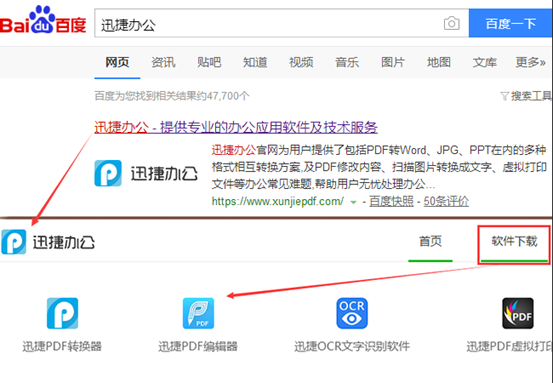Open the 迅捷OCR文字识别软件 icon

352,313
